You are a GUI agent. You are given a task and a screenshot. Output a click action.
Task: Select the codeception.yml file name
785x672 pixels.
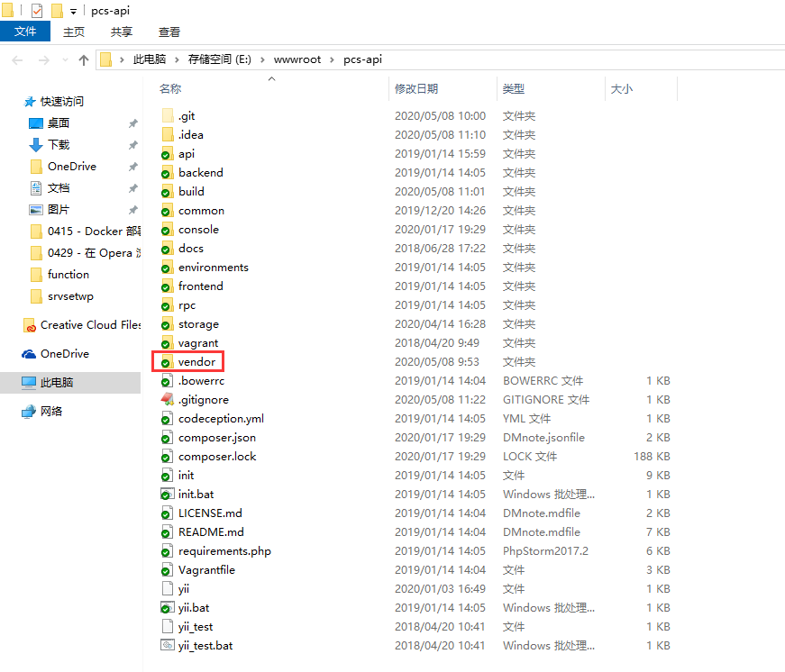222,419
